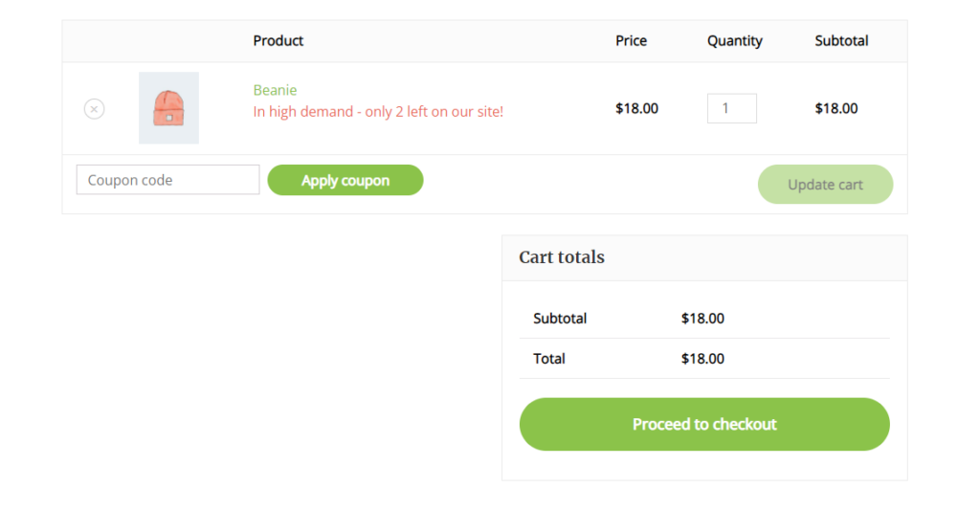Image resolution: width=980 pixels, height=510 pixels.
Task: Click the Total label in Cart totals
Action: click(549, 359)
